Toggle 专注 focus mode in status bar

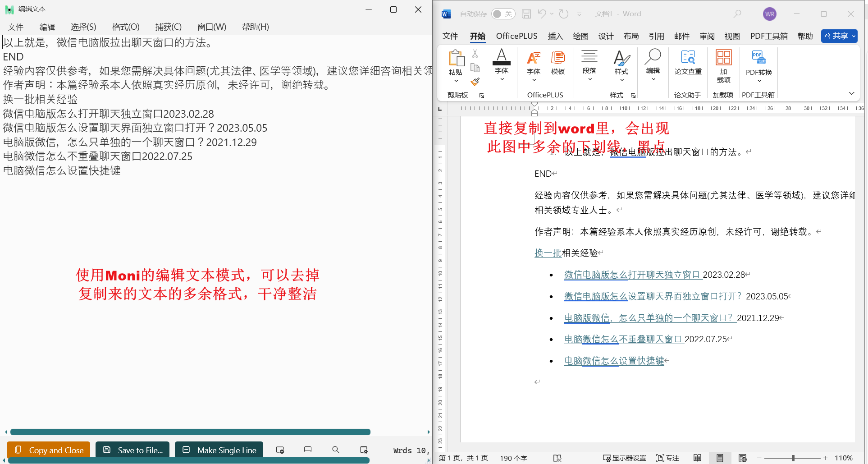[668, 458]
